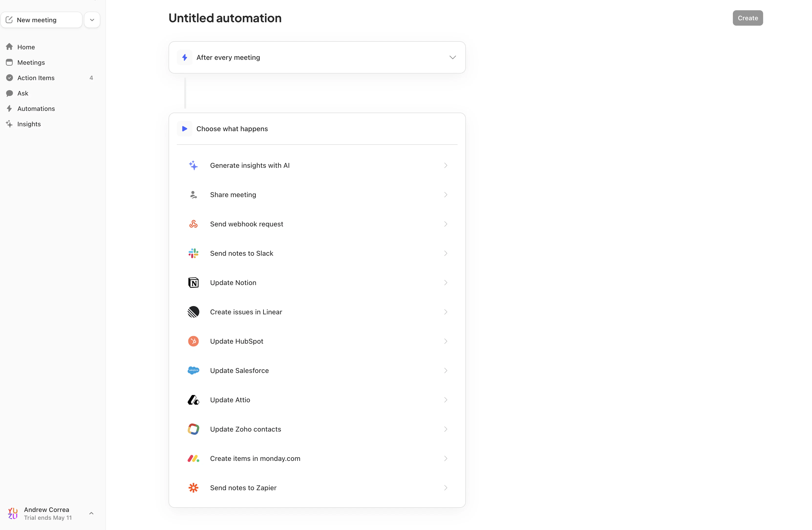
Task: Expand the After every meeting trigger dropdown
Action: [453, 57]
